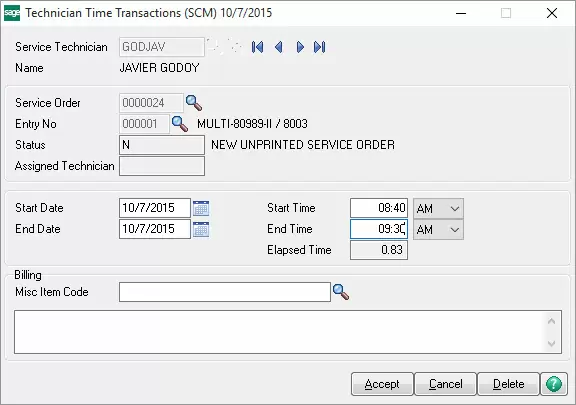The image size is (576, 405).
Task: Go to first technician record
Action: pyautogui.click(x=257, y=47)
